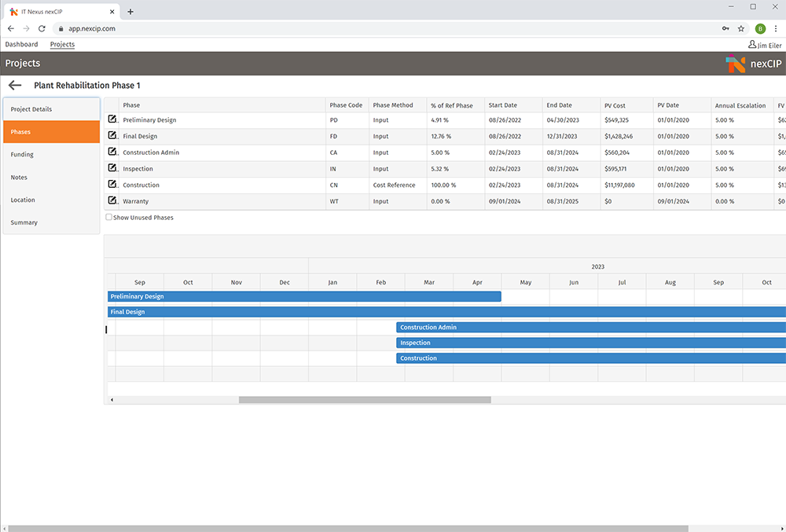View site info lock icon
This screenshot has height=532, width=786.
pos(61,28)
